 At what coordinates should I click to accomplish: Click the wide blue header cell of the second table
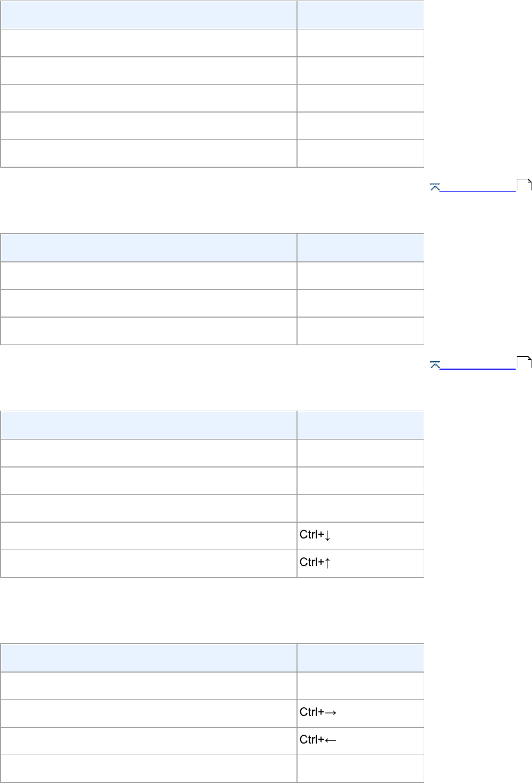[149, 248]
